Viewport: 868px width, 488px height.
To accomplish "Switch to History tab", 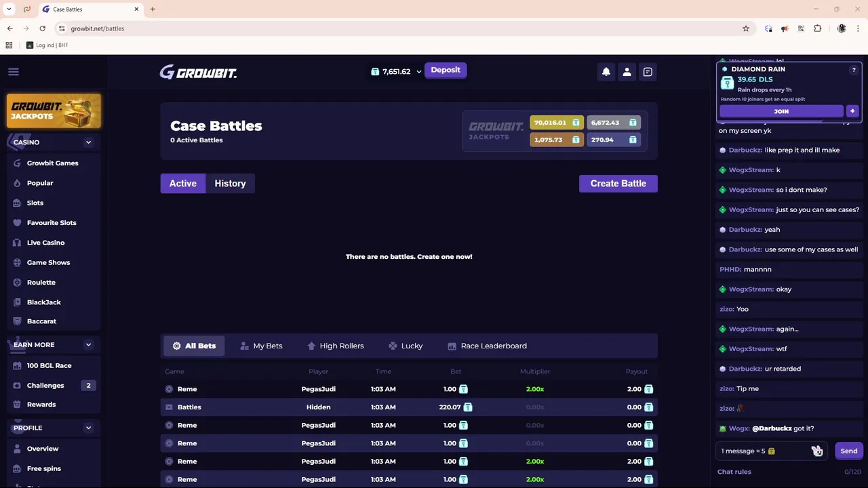I will pos(230,184).
